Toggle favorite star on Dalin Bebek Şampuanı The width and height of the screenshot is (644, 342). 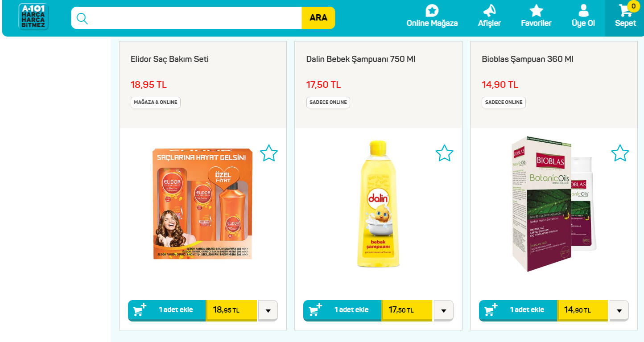(444, 153)
